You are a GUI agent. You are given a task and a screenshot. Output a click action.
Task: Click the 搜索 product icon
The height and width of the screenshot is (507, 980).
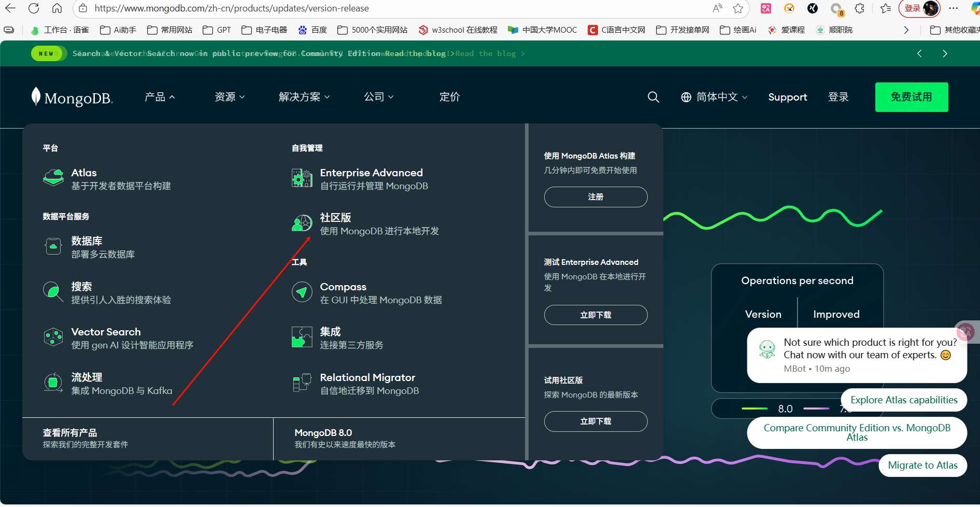53,292
